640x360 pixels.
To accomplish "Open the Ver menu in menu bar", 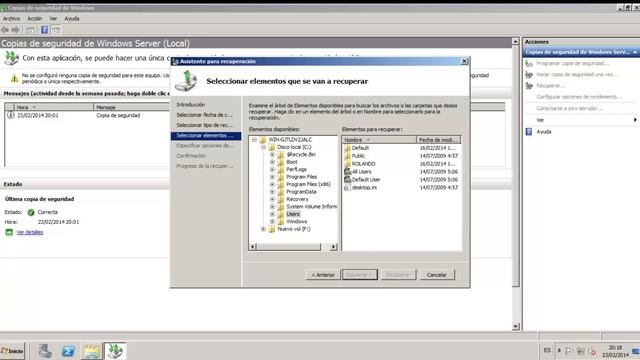I will click(53, 19).
